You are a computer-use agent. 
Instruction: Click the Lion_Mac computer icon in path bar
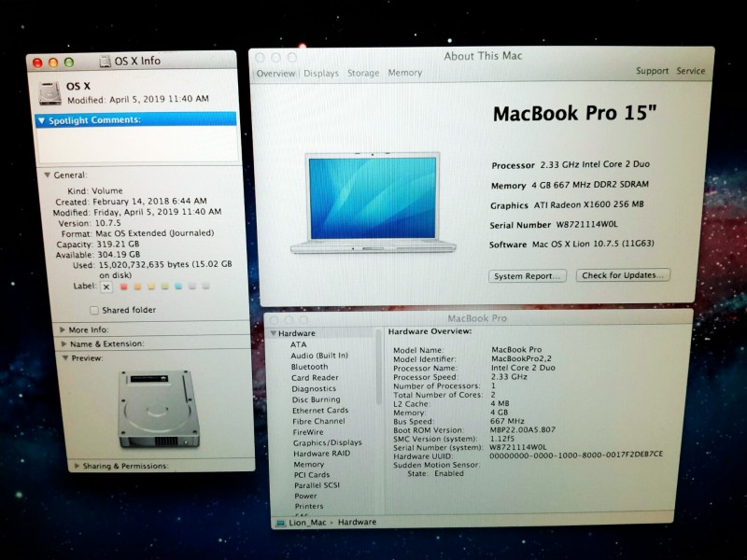[x=281, y=523]
